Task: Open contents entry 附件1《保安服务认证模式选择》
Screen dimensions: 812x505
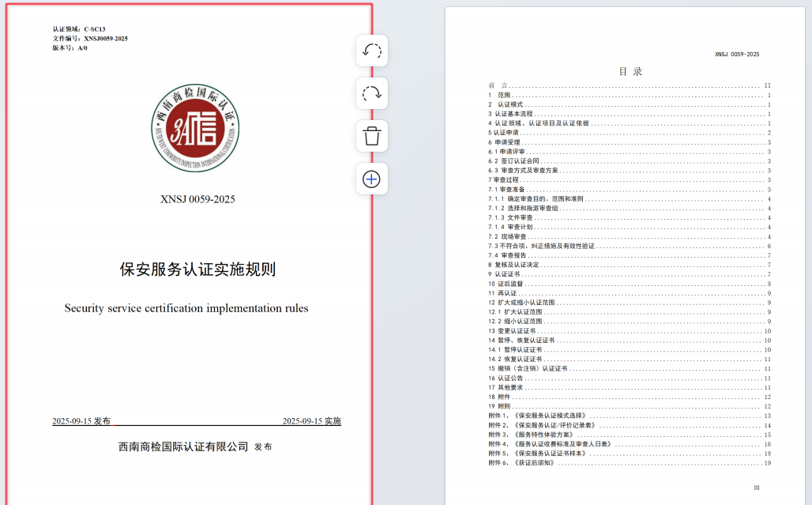Action: pyautogui.click(x=537, y=416)
